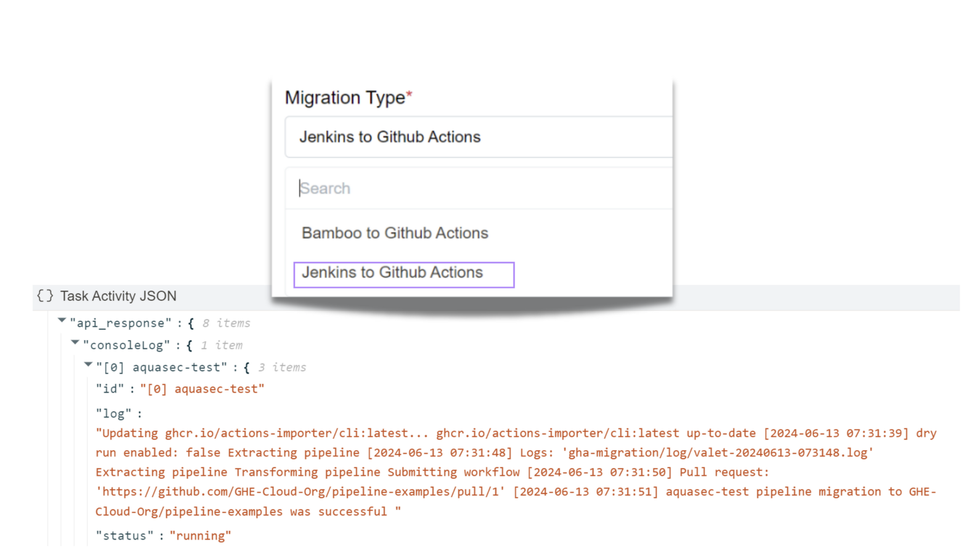Collapse the consoleLog node triangle

pyautogui.click(x=75, y=343)
